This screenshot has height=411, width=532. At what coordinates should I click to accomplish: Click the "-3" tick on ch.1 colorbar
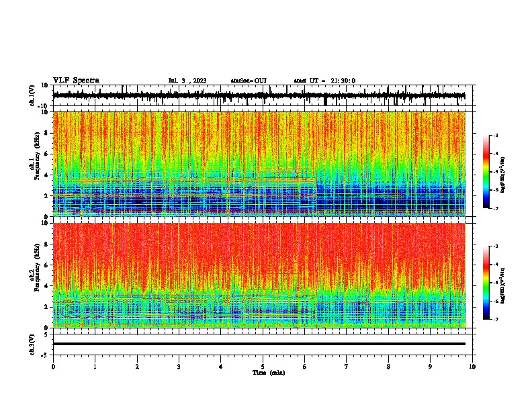(495, 135)
